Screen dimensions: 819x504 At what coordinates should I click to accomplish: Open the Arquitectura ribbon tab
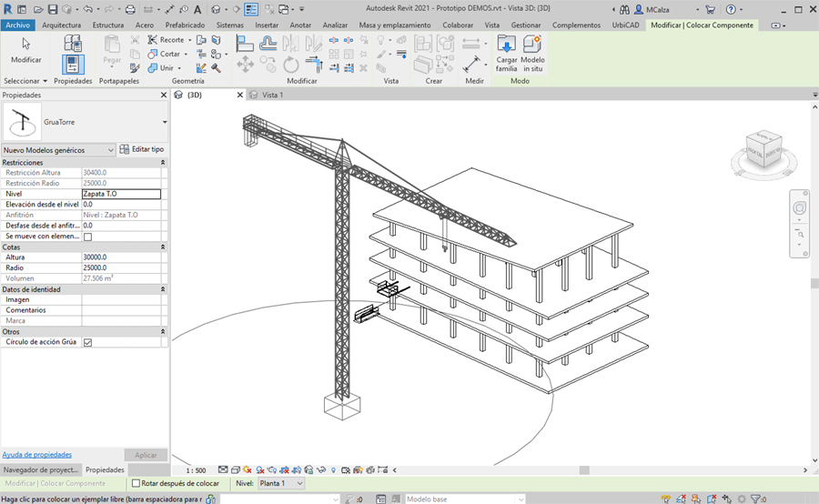61,25
